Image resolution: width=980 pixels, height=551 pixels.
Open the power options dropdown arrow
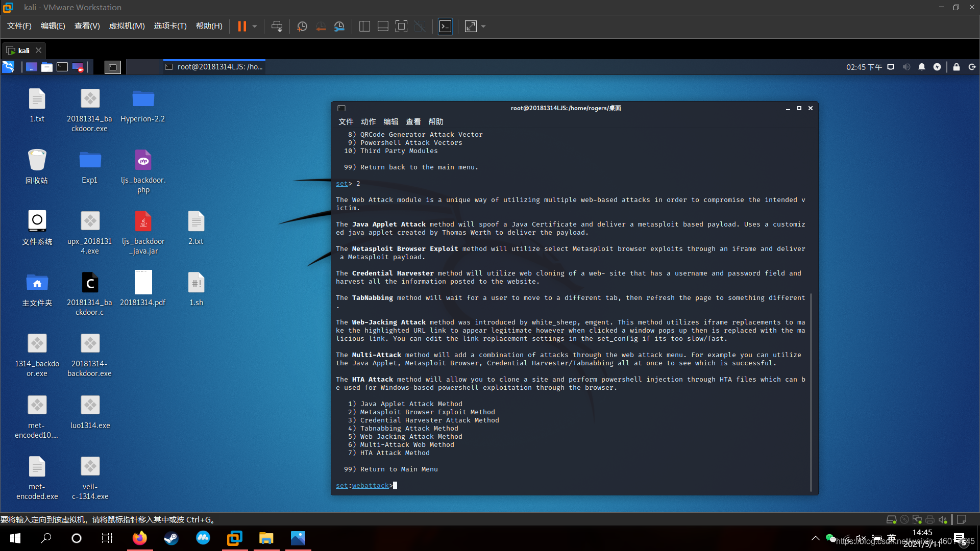255,27
